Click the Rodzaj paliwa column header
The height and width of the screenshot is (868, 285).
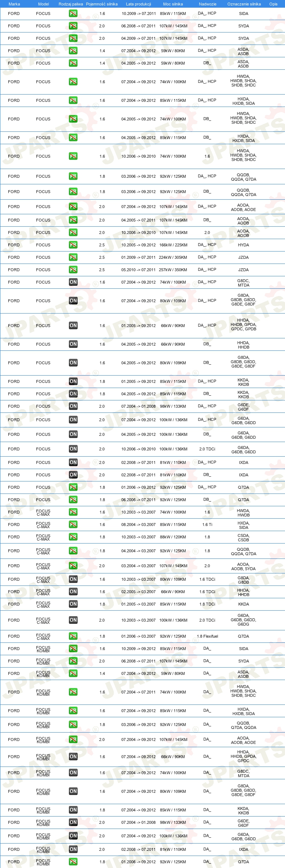pyautogui.click(x=71, y=4)
